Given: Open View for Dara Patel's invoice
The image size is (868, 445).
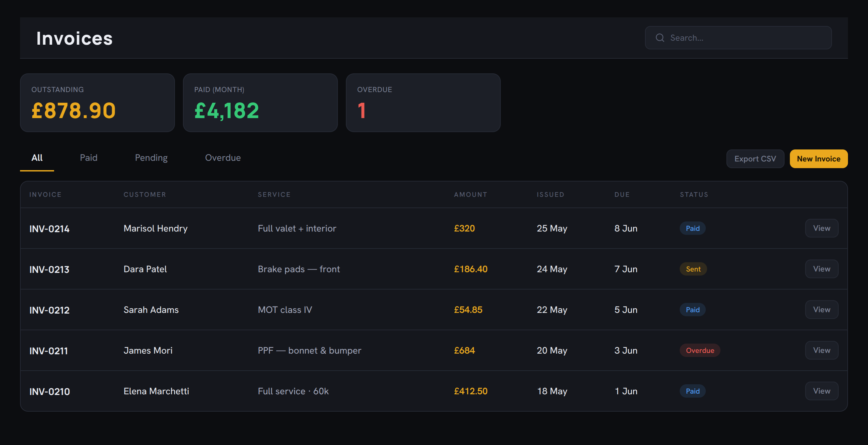Looking at the screenshot, I should [822, 269].
